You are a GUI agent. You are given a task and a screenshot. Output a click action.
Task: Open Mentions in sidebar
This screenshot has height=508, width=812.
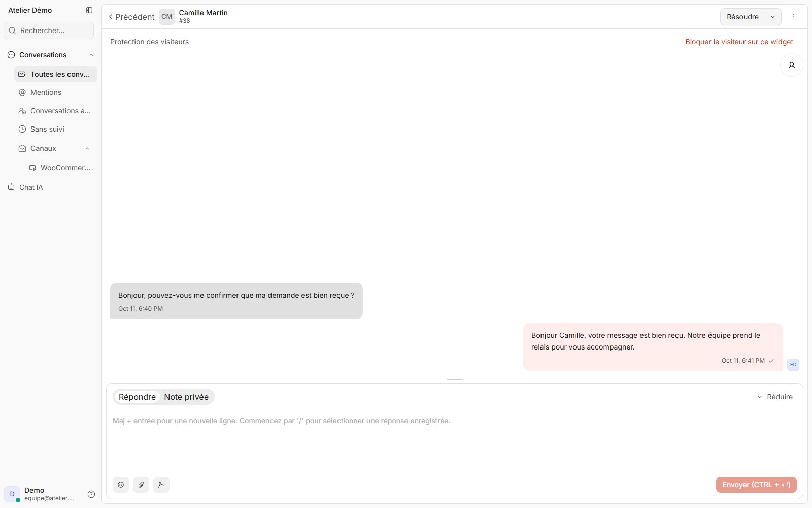56,92
